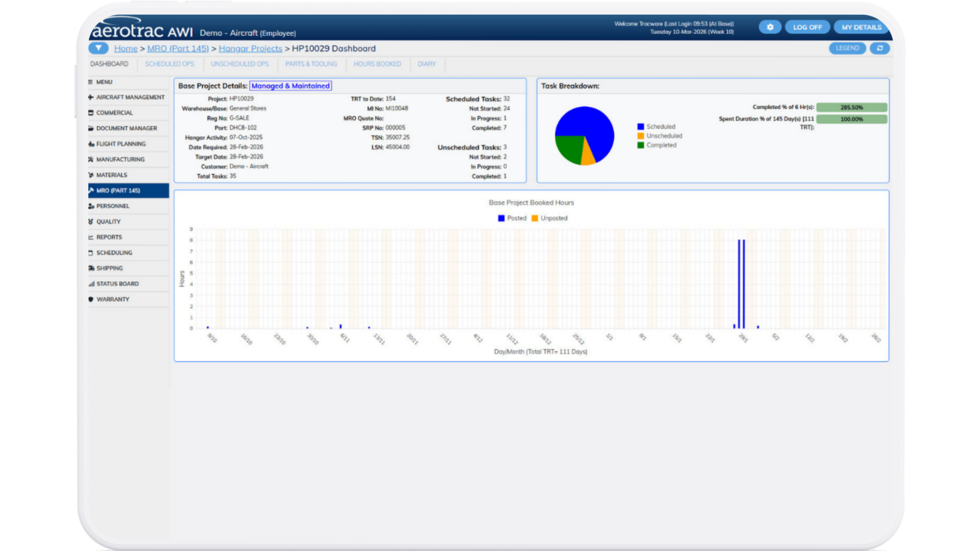Click the Commercial sidebar icon
The width and height of the screenshot is (980, 551).
pyautogui.click(x=91, y=113)
